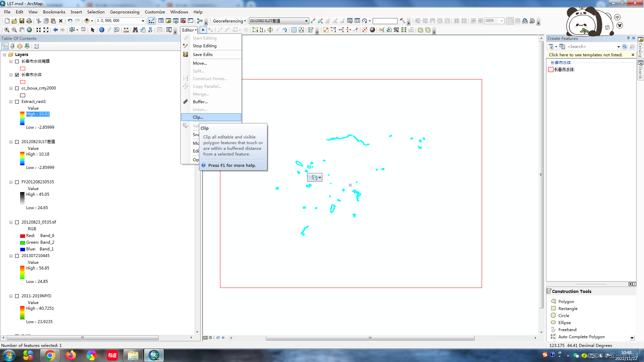The image size is (644, 362).
Task: Collapse the Layers data frame
Action: point(4,55)
